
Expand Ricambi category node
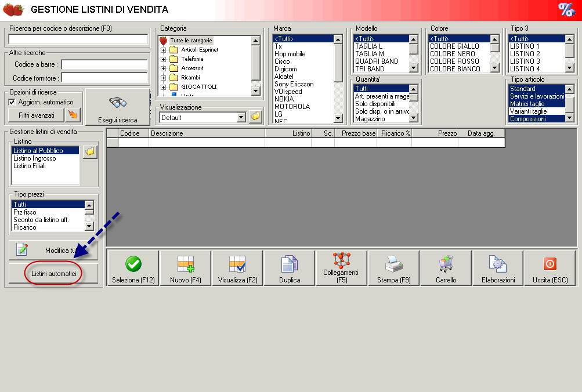tap(163, 78)
